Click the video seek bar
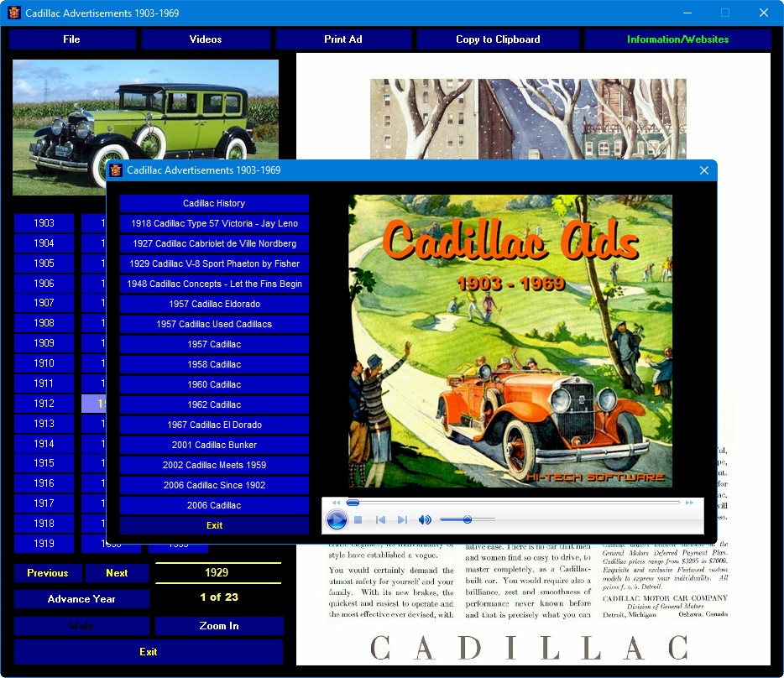The width and height of the screenshot is (784, 678). coord(513,503)
